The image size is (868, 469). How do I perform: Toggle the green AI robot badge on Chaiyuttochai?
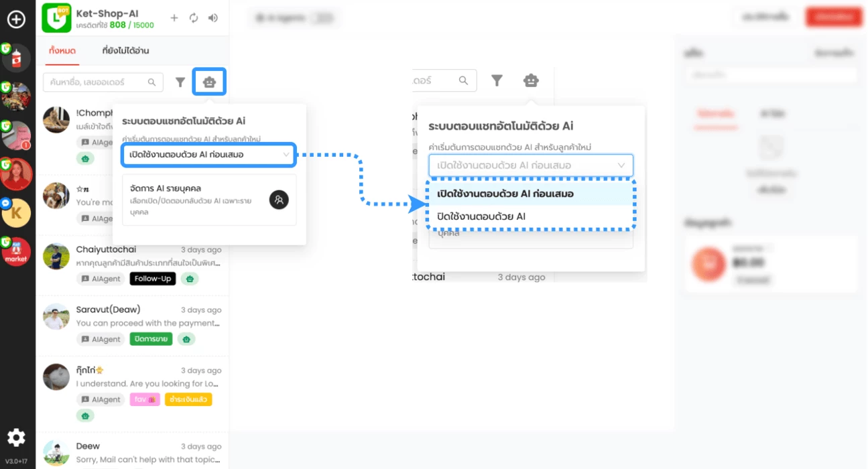(x=190, y=279)
